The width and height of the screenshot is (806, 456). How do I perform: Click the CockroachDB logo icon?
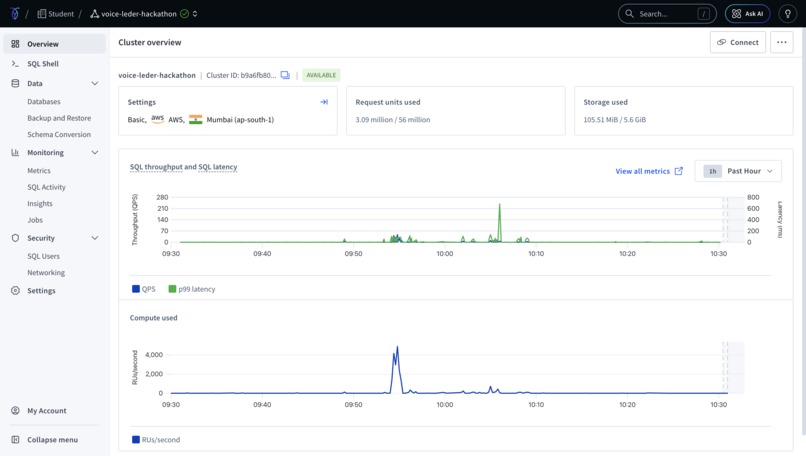pos(15,14)
